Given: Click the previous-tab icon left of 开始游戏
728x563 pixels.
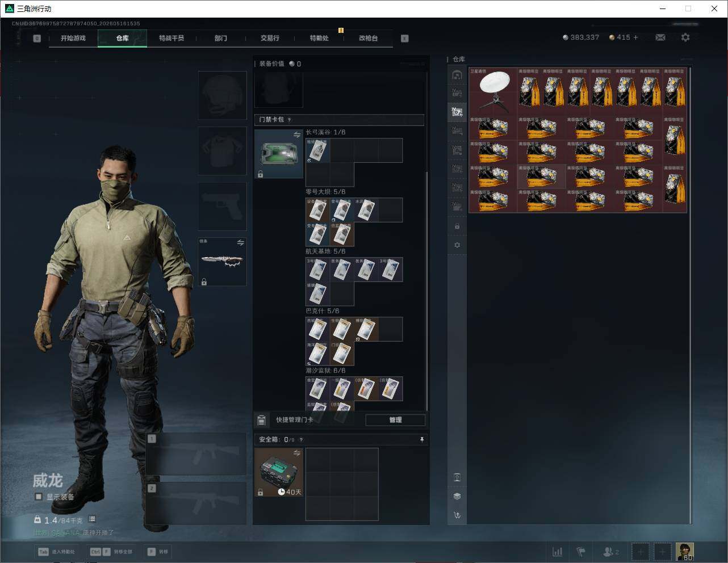Looking at the screenshot, I should point(37,39).
